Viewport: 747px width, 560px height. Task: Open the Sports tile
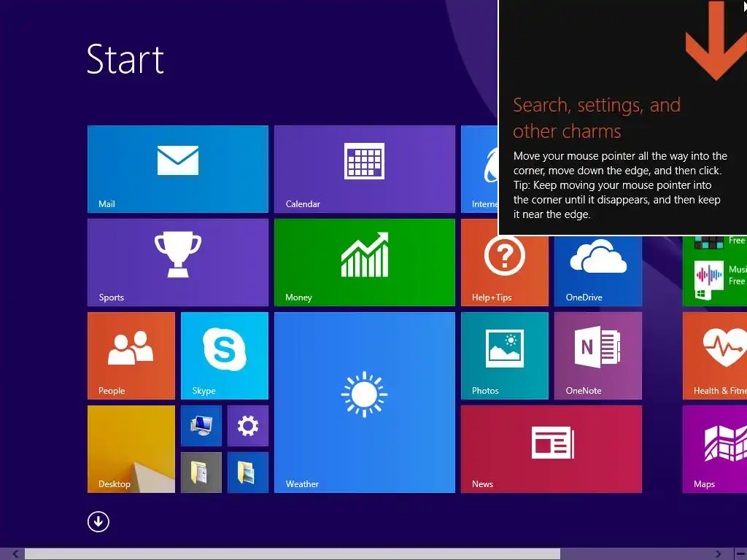(178, 262)
